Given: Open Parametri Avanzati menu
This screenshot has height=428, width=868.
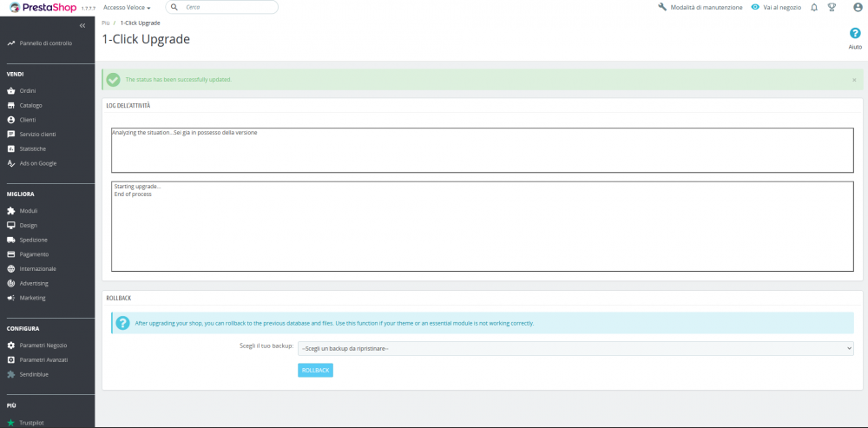Looking at the screenshot, I should [x=43, y=360].
